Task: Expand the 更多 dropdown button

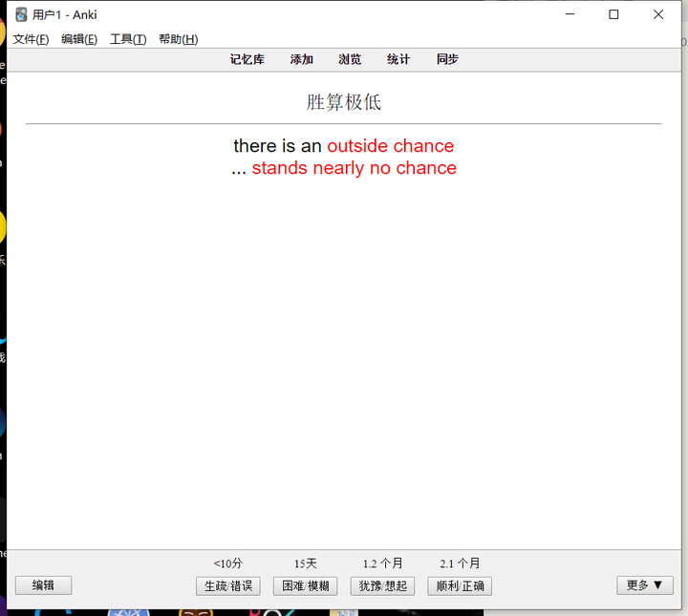Action: [x=645, y=585]
